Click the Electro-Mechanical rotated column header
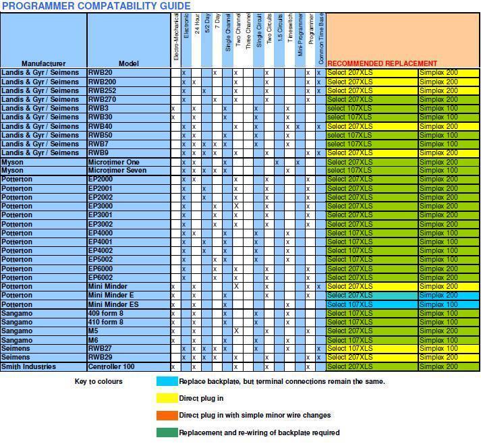481x448 pixels. [x=175, y=37]
